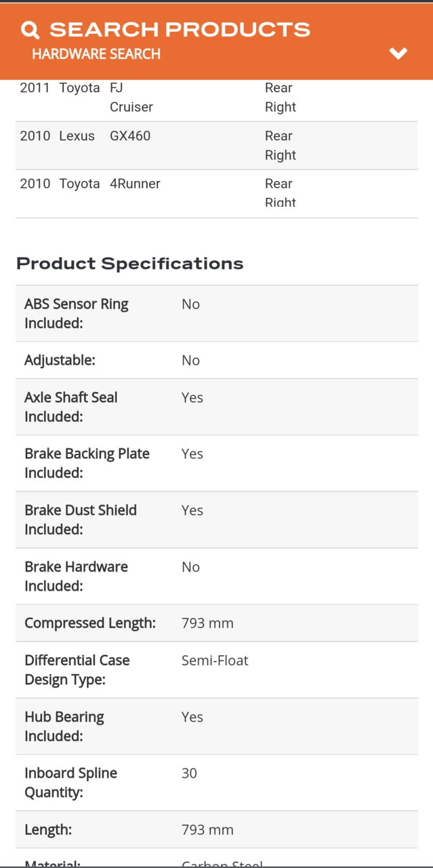Click the Adjustable specification row
Screen dimensions: 433x868
217,360
